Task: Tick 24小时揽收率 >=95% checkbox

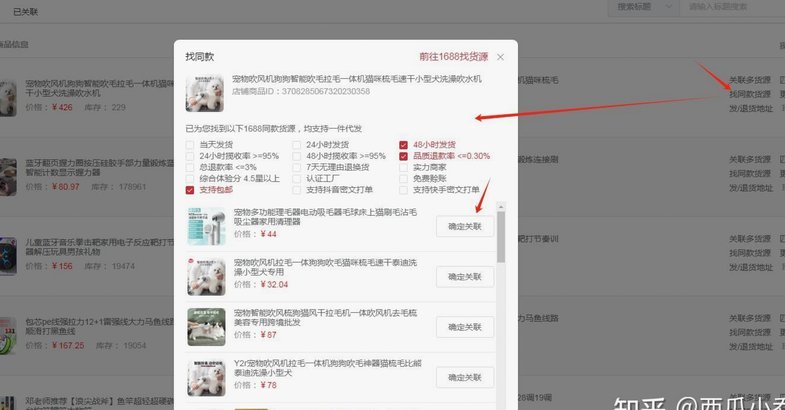Action: coord(190,156)
